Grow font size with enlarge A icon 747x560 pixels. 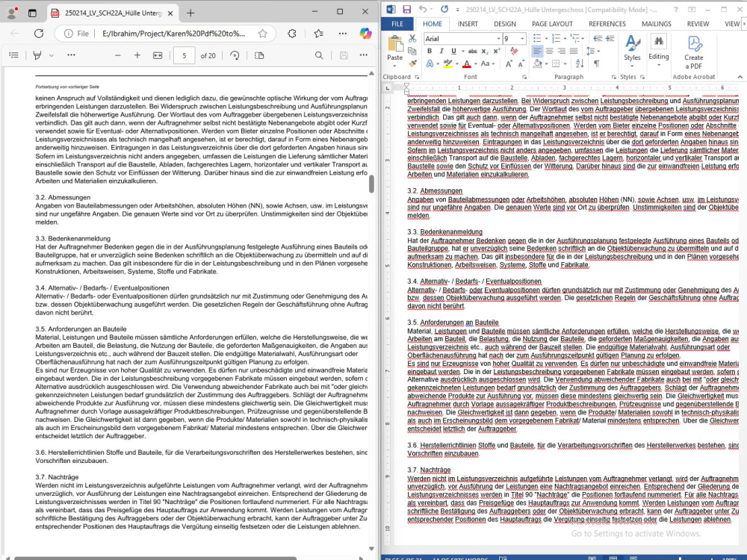click(x=509, y=63)
